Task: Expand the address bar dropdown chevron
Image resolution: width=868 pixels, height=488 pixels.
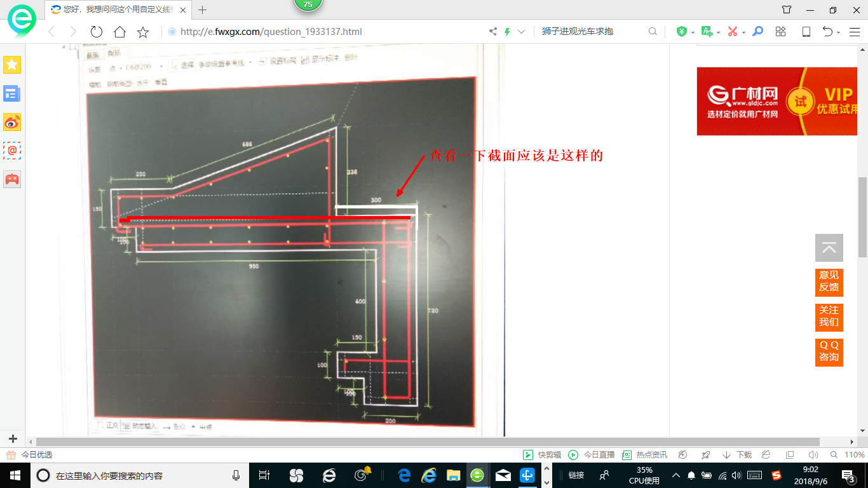Action: point(522,31)
